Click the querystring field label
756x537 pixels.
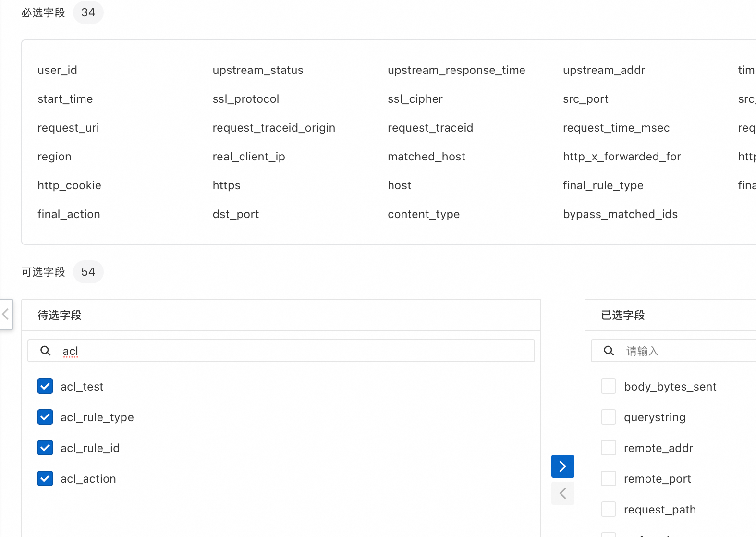(655, 417)
